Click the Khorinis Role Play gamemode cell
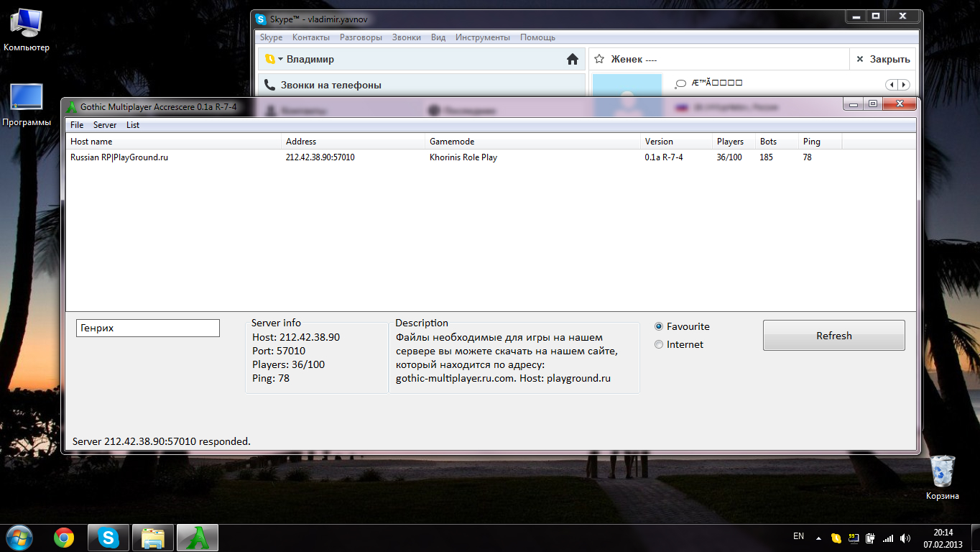This screenshot has width=980, height=552. (463, 157)
